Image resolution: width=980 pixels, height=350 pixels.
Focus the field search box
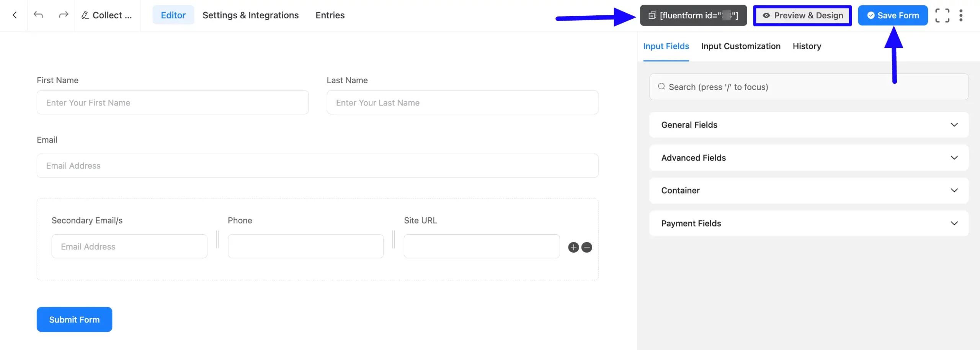809,87
